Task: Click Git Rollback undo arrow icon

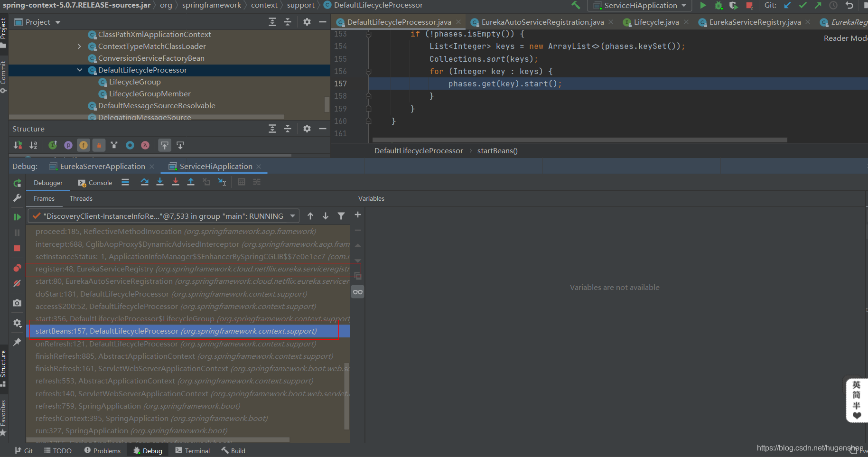Action: tap(849, 5)
